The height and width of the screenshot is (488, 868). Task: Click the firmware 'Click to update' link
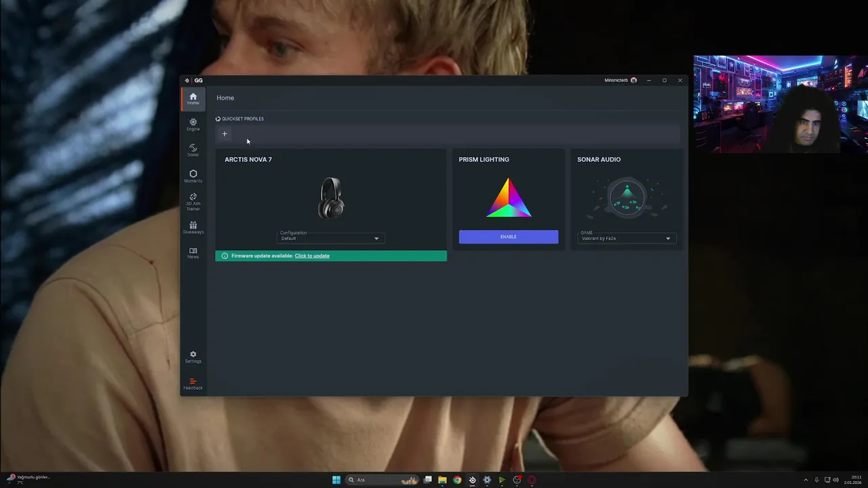click(x=312, y=256)
